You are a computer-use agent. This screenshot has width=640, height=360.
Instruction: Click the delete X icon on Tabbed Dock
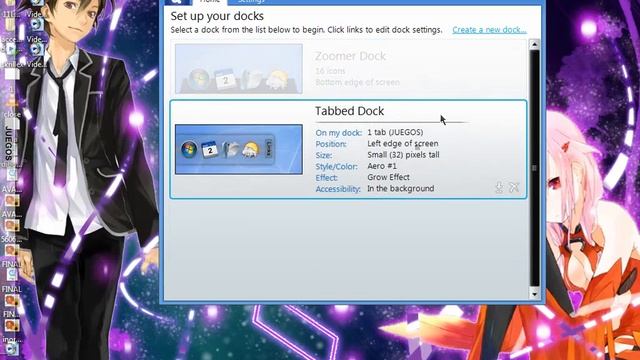(514, 187)
